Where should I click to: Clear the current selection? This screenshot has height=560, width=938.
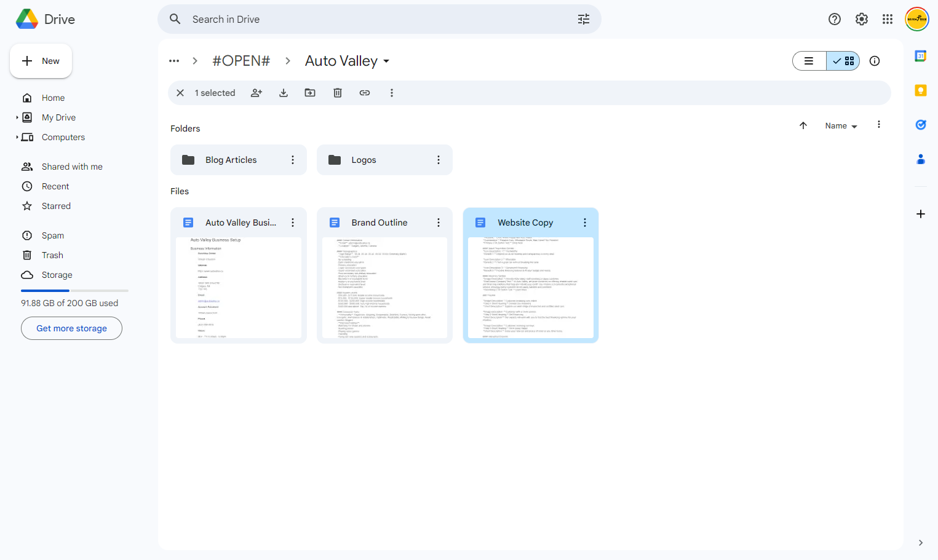point(180,93)
